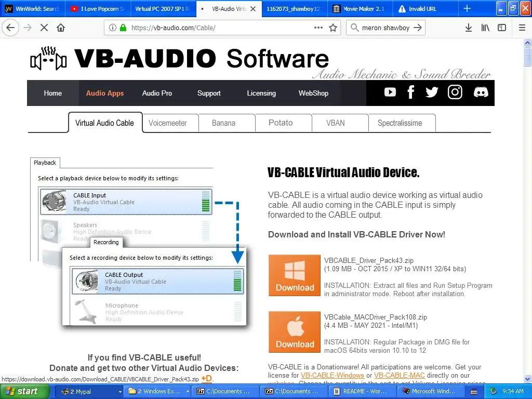Open Audio Apps navigation item
Image resolution: width=532 pixels, height=399 pixels.
point(105,93)
